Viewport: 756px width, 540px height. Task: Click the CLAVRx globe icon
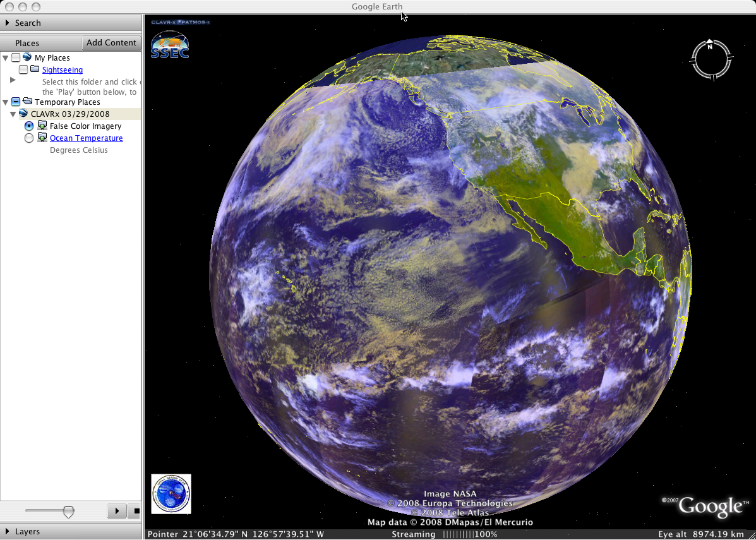pos(23,114)
